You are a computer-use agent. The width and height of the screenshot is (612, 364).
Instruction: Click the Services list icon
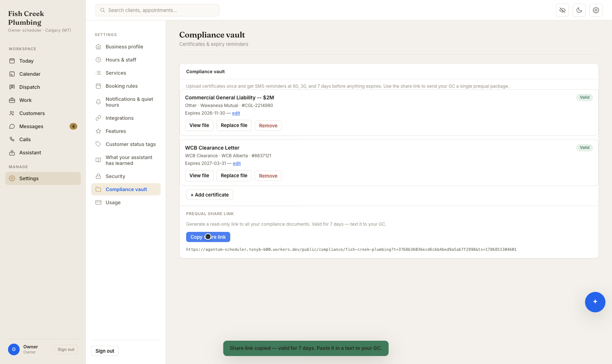pos(98,73)
